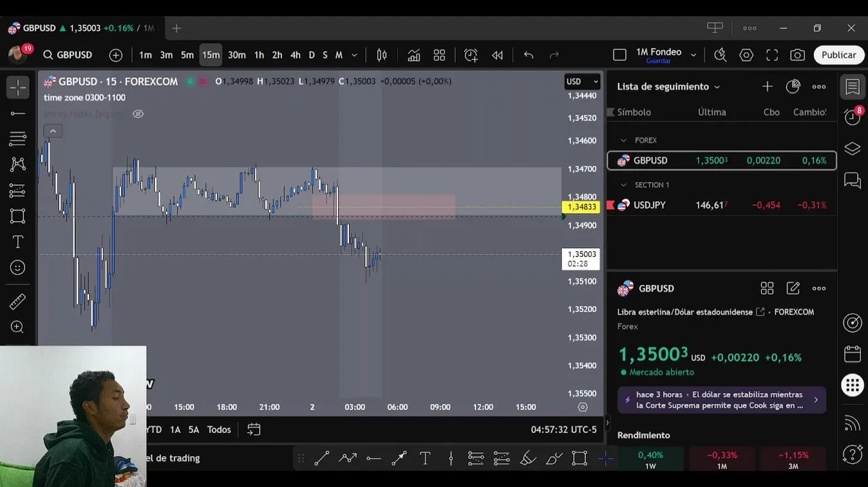Open the GBPUSD symbol search box
Image resolution: width=868 pixels, height=487 pixels.
[x=68, y=55]
